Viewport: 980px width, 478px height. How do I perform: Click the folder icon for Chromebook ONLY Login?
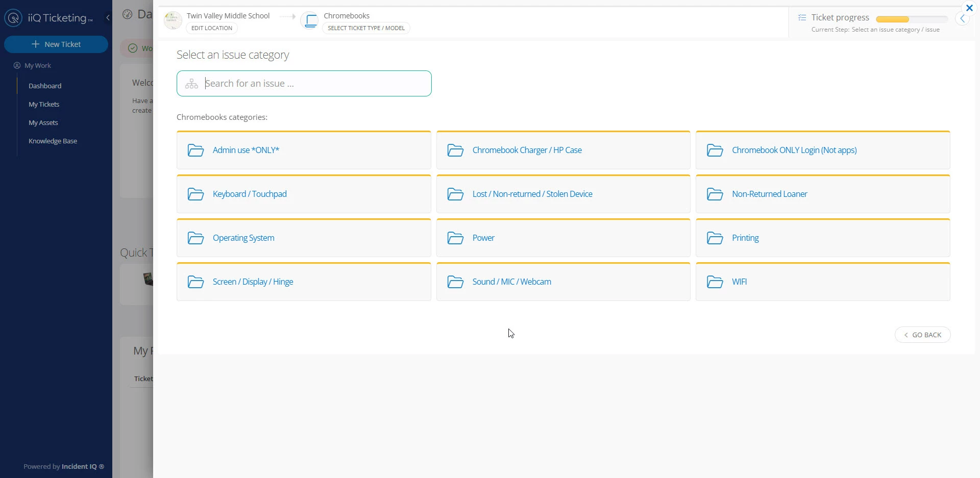(x=715, y=150)
